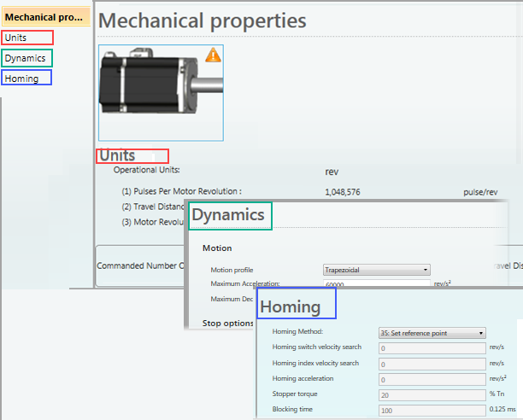Click the 1,048,576 pulses value
The image size is (523, 420).
tap(343, 192)
